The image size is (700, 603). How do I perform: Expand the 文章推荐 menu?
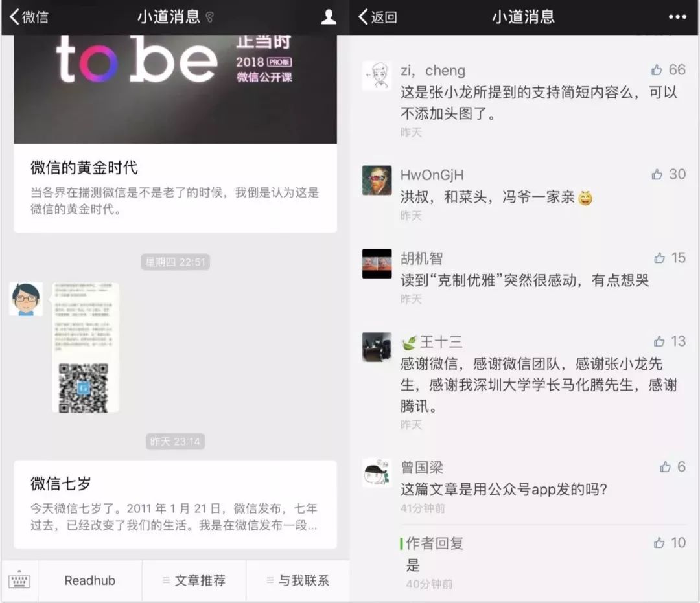(194, 580)
